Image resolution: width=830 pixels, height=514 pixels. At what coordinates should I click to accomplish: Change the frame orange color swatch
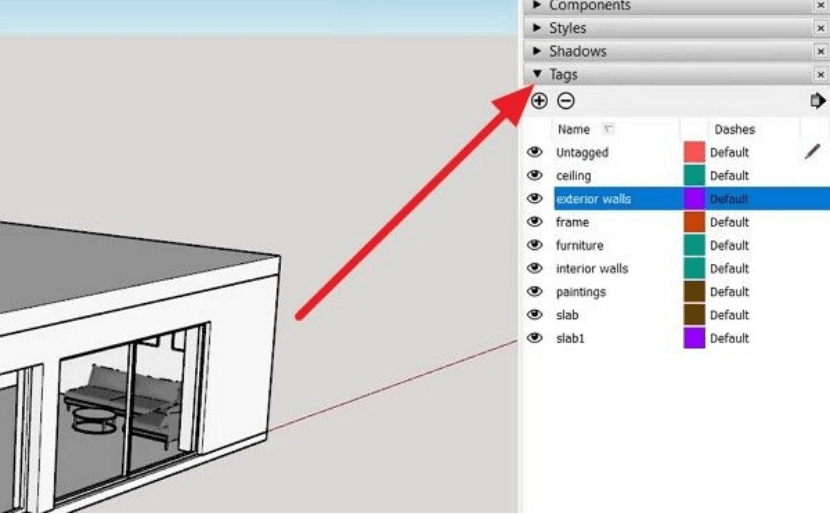[694, 222]
